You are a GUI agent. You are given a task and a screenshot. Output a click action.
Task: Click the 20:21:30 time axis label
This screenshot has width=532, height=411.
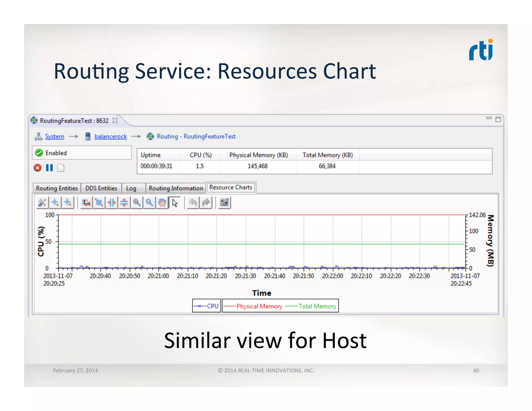point(245,276)
